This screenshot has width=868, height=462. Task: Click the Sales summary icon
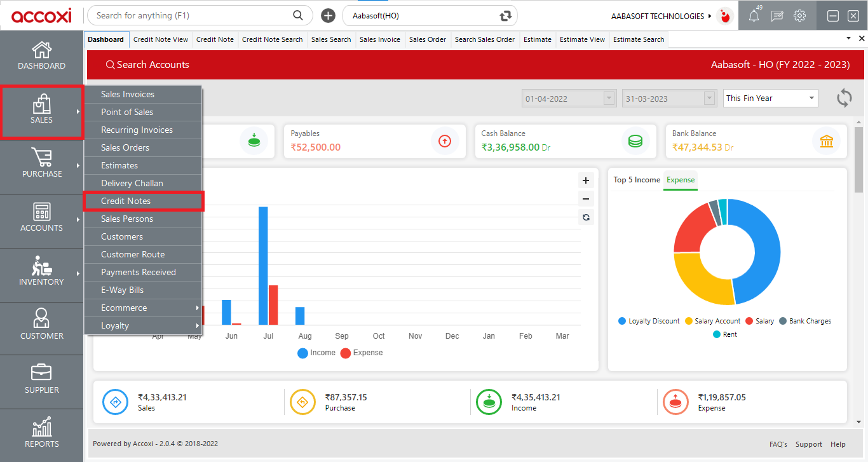pyautogui.click(x=116, y=402)
